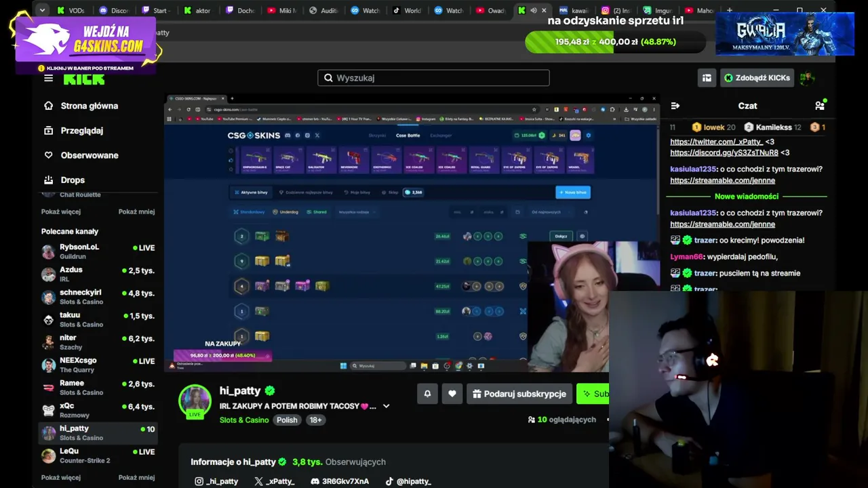
Task: Open Discord invite 3R6Gkv7XnA
Action: coord(340,481)
